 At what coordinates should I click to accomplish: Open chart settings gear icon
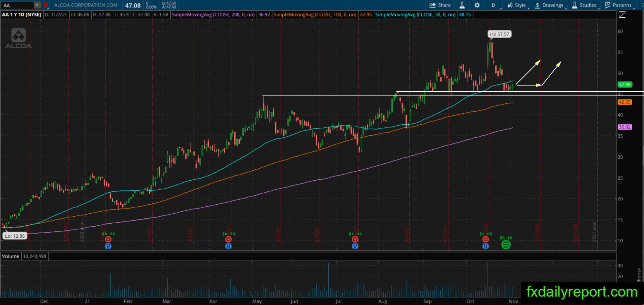[477, 5]
